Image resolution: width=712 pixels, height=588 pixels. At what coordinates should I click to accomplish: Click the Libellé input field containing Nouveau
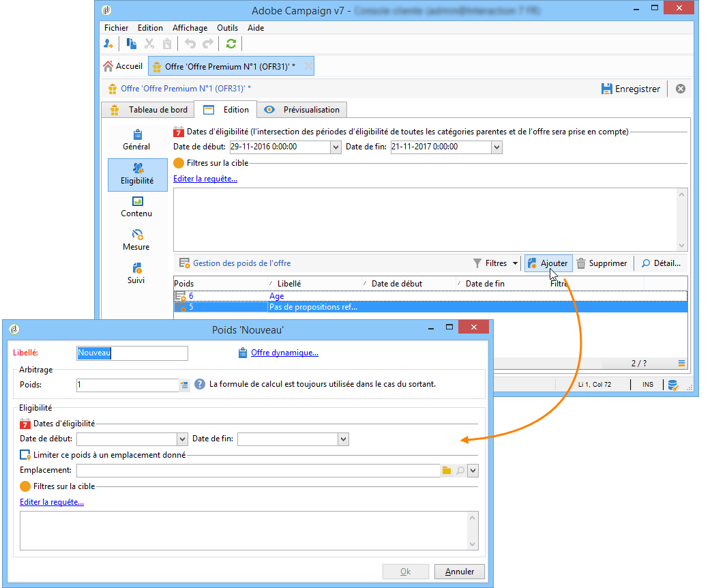[132, 353]
